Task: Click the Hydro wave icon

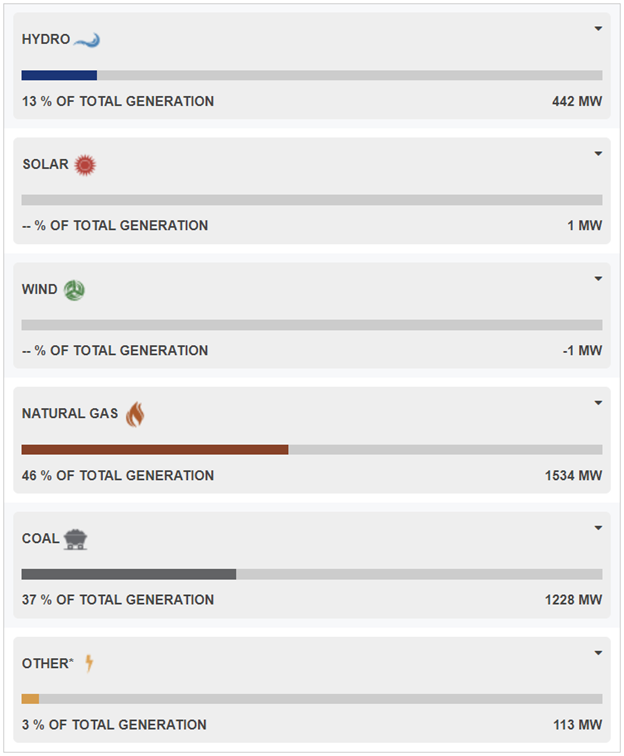Action: [87, 40]
